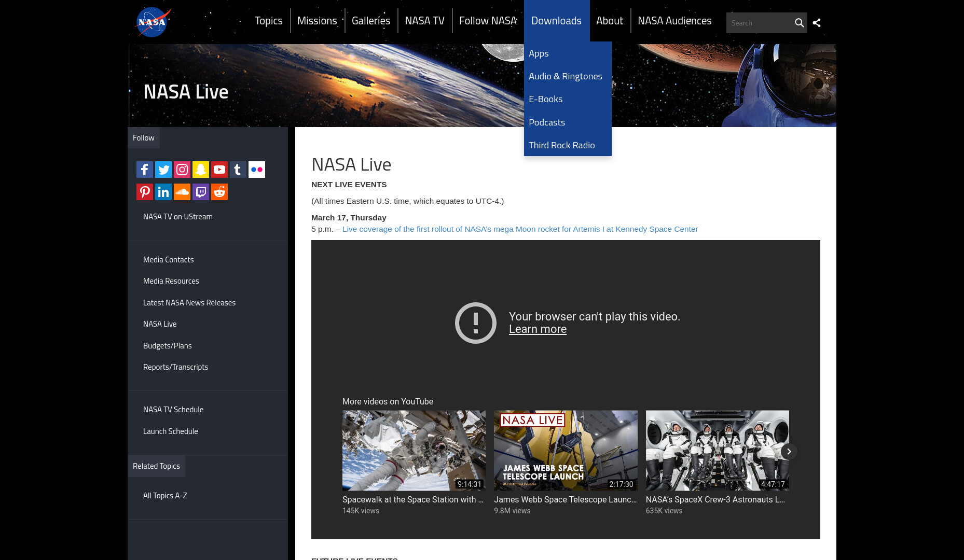Open Launch Schedule link
The image size is (964, 560).
[171, 431]
